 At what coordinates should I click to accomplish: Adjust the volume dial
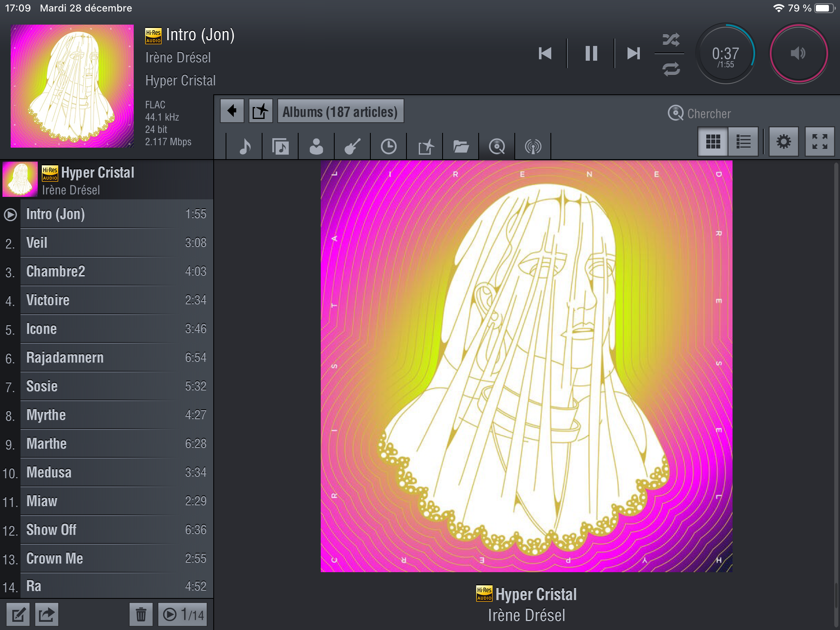pyautogui.click(x=798, y=53)
